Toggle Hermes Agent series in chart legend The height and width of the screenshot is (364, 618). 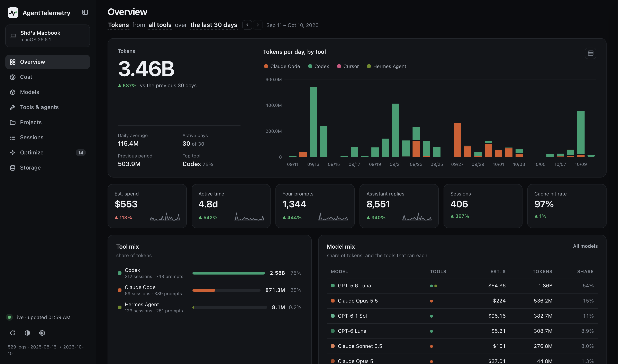coord(387,66)
